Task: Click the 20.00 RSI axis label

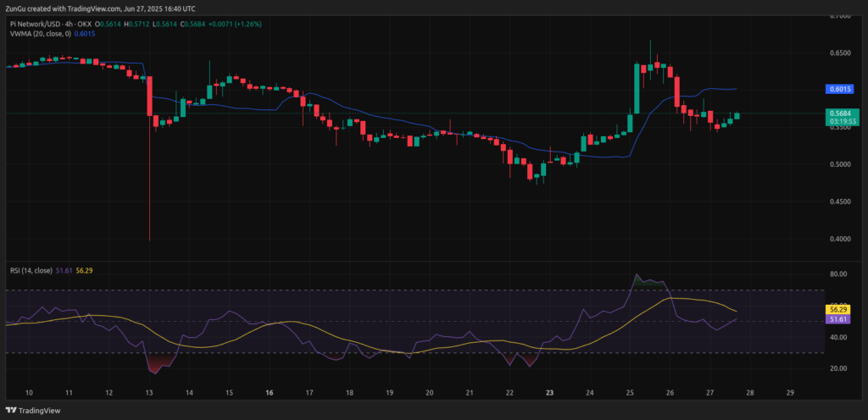Action: [838, 368]
